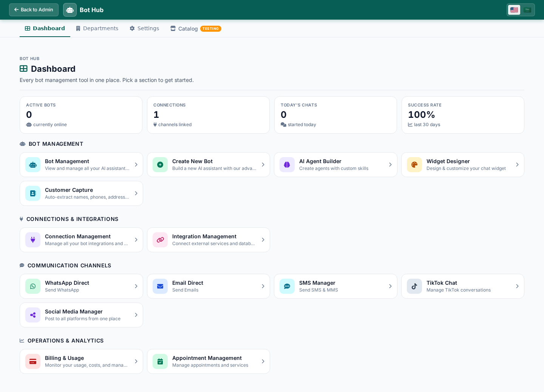
Task: Open AI Agent Builder via its chevron
Action: (x=390, y=165)
